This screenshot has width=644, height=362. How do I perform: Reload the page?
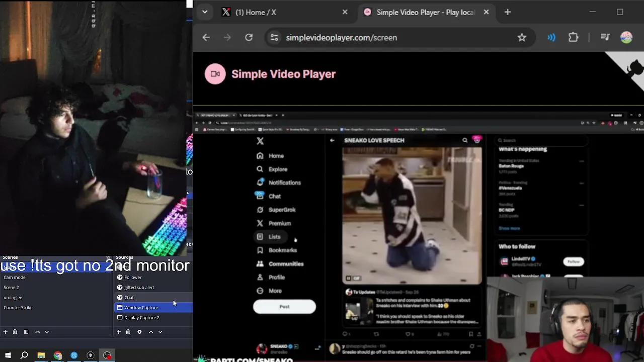(249, 37)
